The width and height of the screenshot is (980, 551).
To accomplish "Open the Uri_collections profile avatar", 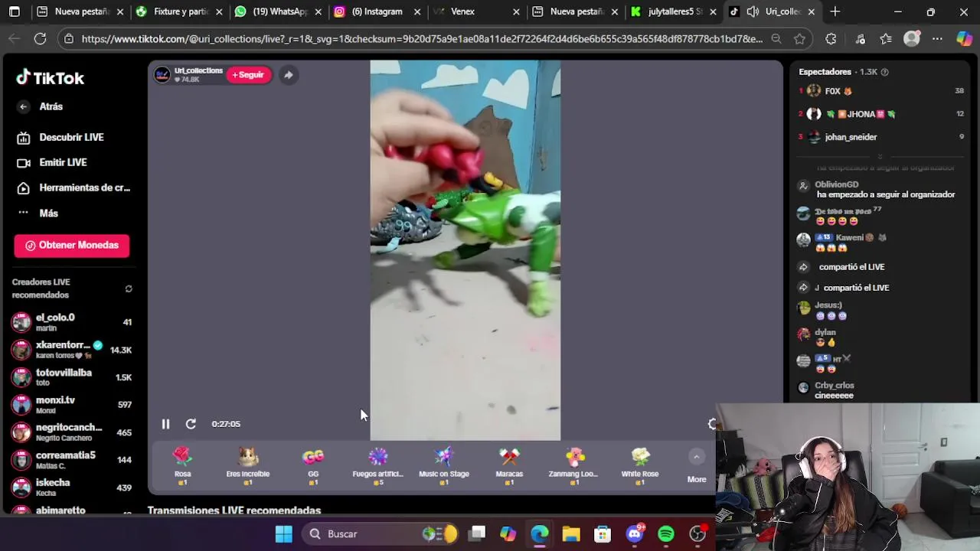I will (x=162, y=74).
